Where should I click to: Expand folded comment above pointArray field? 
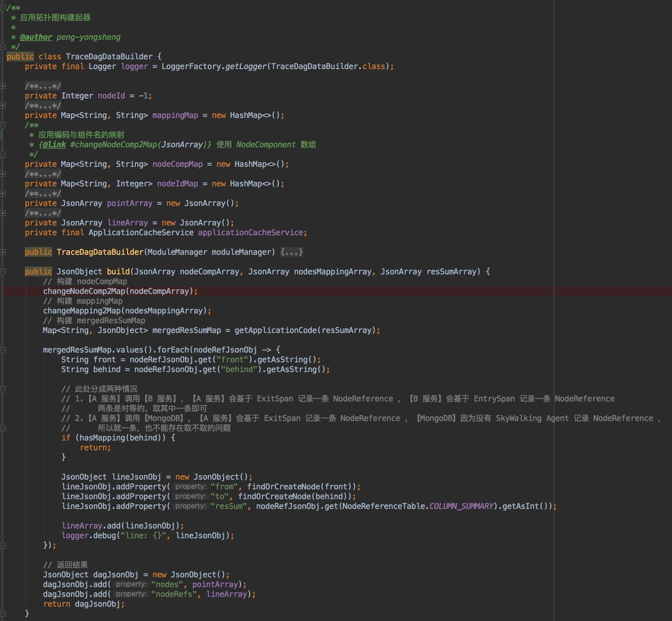(3, 194)
